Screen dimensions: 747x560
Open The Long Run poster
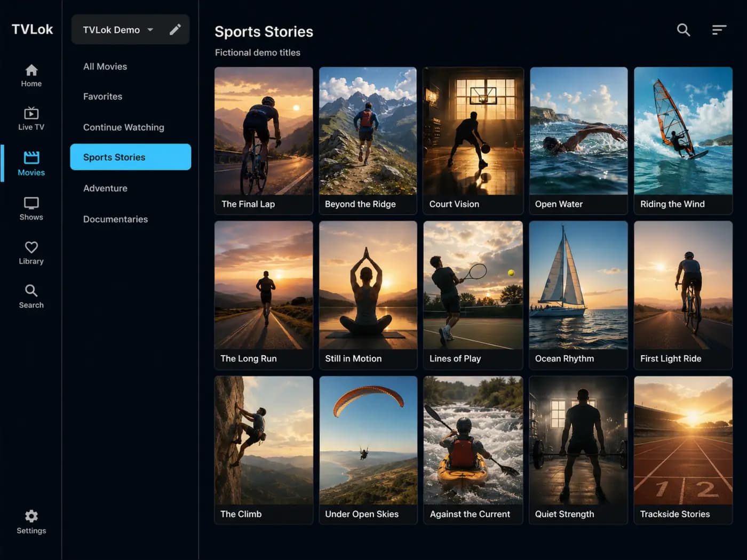264,295
